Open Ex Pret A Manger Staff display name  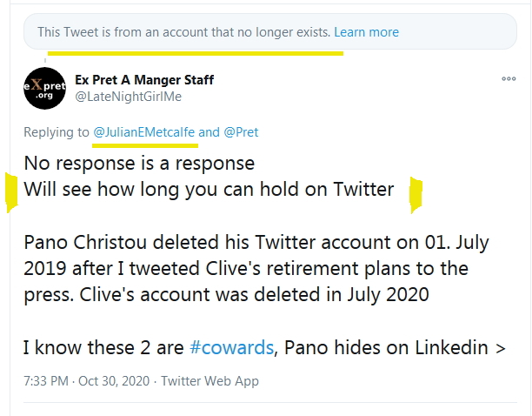coord(144,80)
